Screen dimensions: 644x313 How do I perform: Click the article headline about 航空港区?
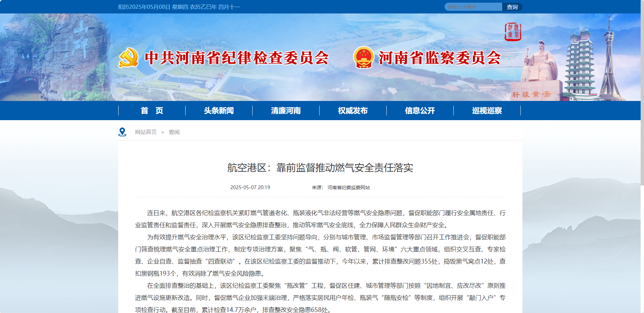320,168
